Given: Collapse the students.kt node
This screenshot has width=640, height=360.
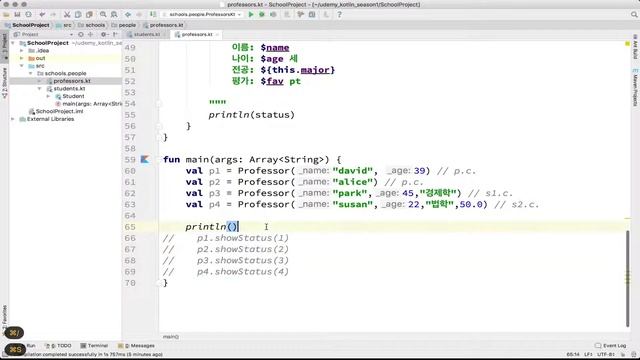Looking at the screenshot, I should coord(40,89).
